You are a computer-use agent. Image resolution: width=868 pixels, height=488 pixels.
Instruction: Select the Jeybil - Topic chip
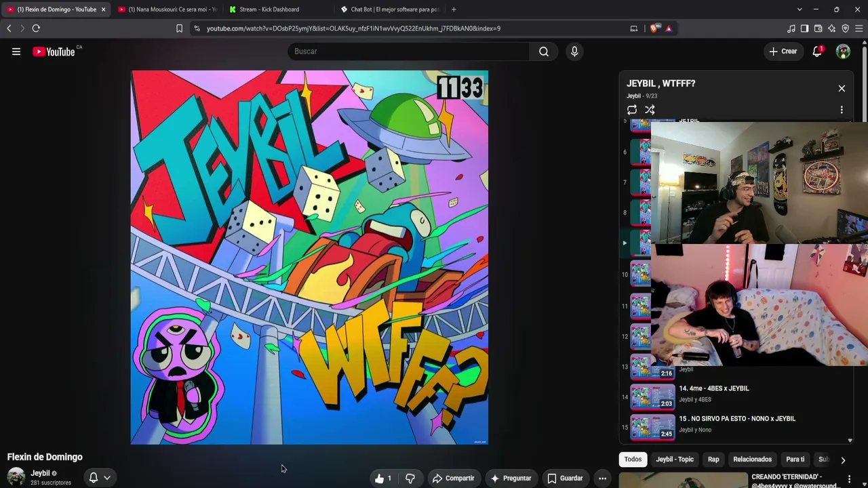675,460
